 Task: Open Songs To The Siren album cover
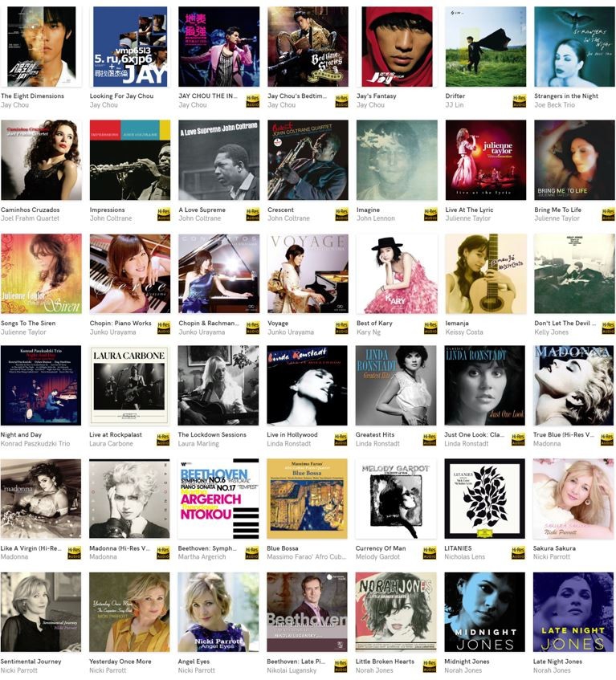(41, 274)
